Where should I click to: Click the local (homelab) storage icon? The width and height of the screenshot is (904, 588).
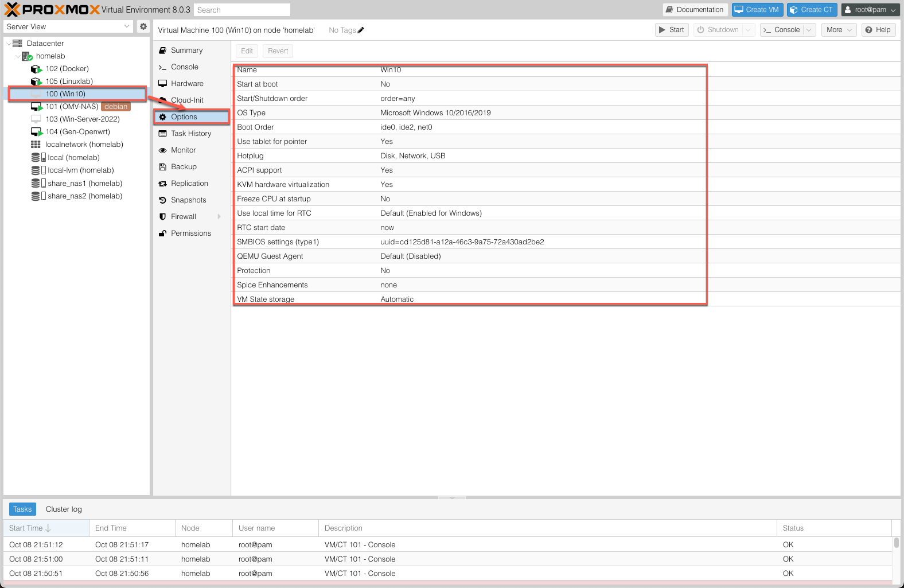(x=38, y=157)
